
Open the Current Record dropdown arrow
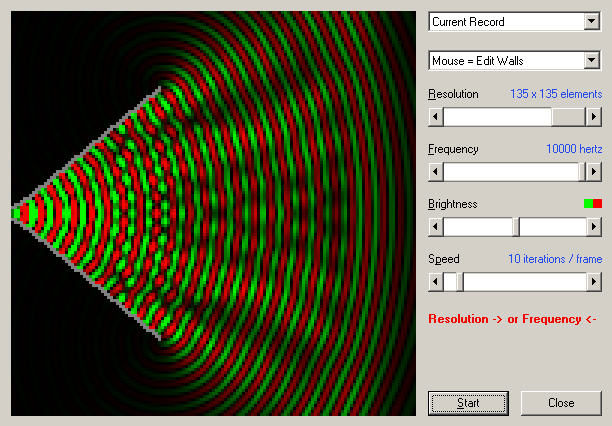pyautogui.click(x=592, y=21)
